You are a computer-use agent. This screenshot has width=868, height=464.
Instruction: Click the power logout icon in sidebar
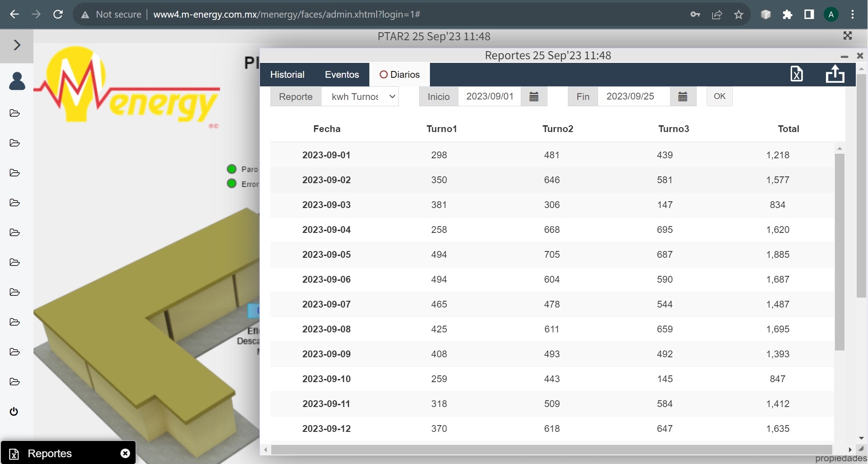click(14, 412)
